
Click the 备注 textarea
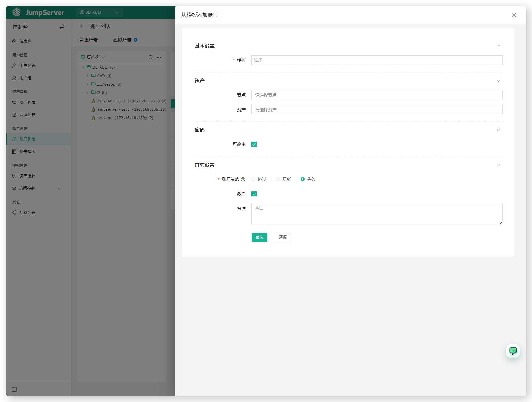point(377,214)
